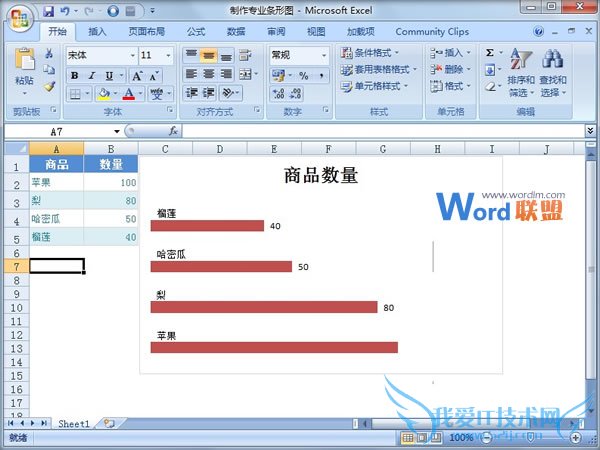600x450 pixels.
Task: Wrap text in cell
Action: [245, 55]
